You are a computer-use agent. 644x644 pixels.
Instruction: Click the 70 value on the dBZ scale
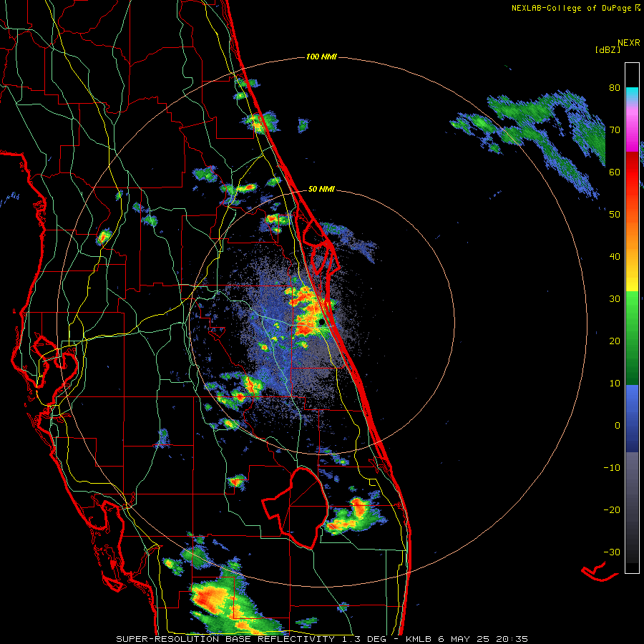pyautogui.click(x=615, y=130)
